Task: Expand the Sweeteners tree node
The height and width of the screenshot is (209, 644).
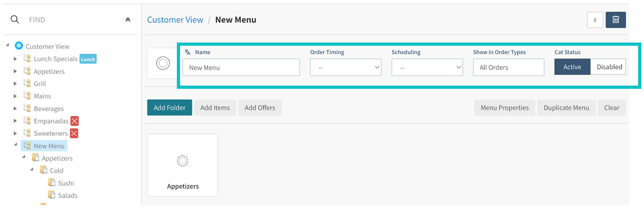Action: point(15,133)
